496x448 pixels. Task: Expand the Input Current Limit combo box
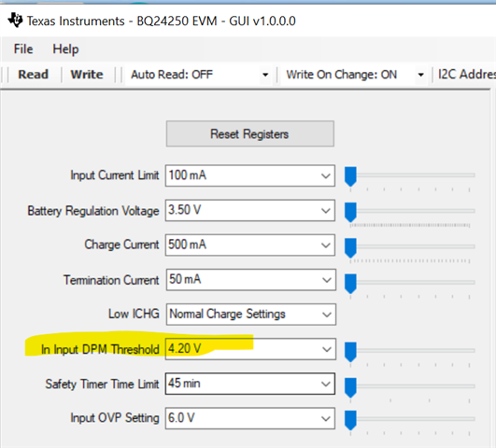250,175
